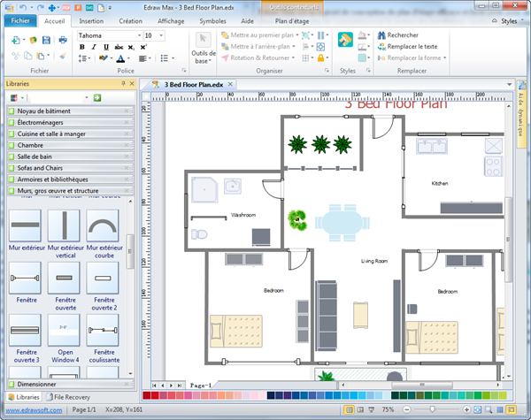531x420 pixels.
Task: Close the Sofas and Chairs library
Action: [127, 168]
